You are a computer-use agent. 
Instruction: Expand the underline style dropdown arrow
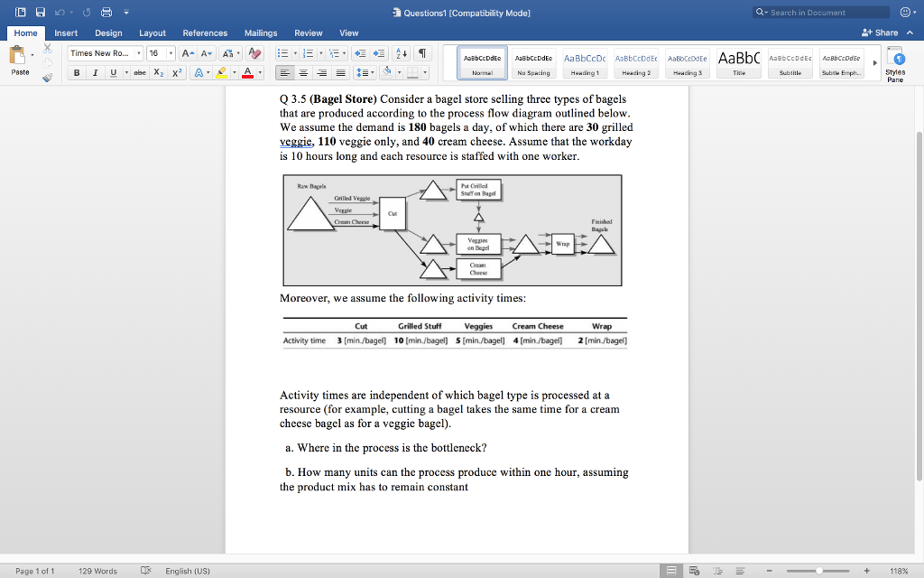pos(126,72)
